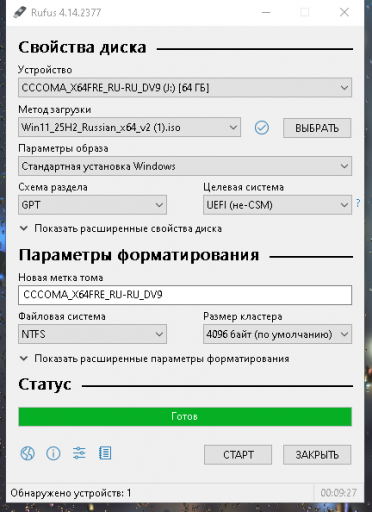Image resolution: width=372 pixels, height=512 pixels.
Task: Open the Устройство device dropdown
Action: 185,88
